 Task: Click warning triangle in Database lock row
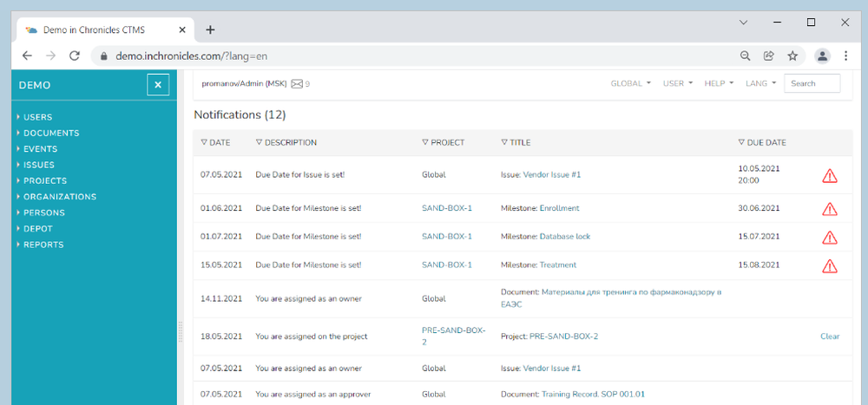[829, 238]
